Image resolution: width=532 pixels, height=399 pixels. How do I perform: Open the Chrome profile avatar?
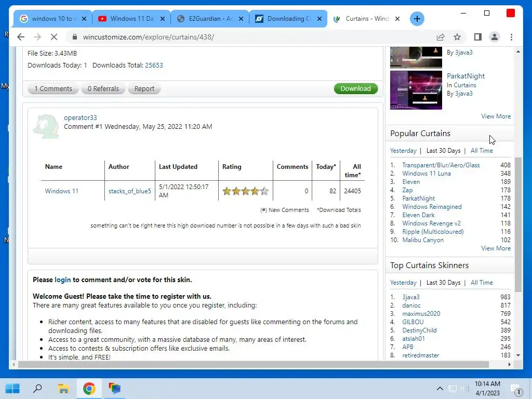(x=495, y=37)
